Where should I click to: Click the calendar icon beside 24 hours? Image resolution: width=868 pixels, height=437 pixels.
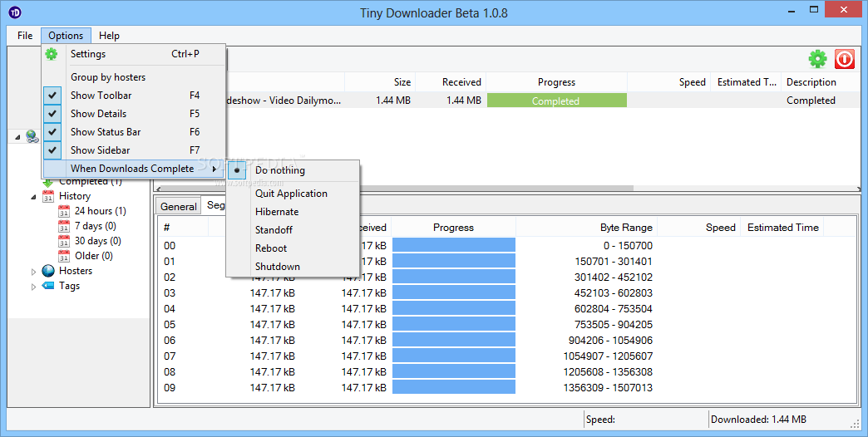coord(64,211)
